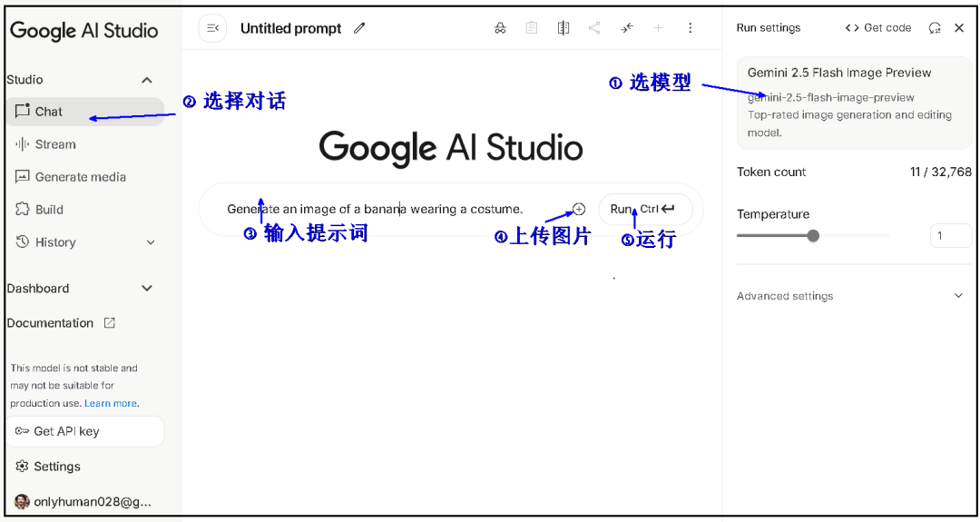Image resolution: width=980 pixels, height=522 pixels.
Task: Open Generate media in the sidebar
Action: coord(85,177)
